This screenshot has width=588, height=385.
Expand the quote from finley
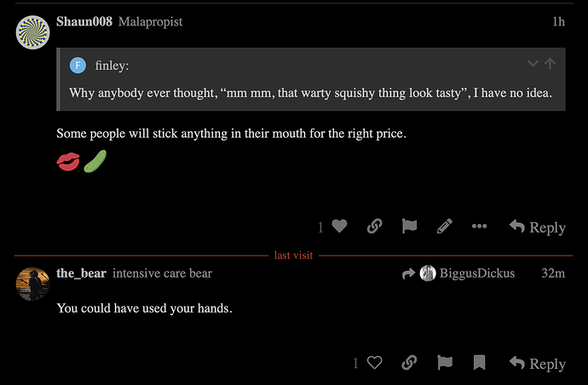[533, 64]
